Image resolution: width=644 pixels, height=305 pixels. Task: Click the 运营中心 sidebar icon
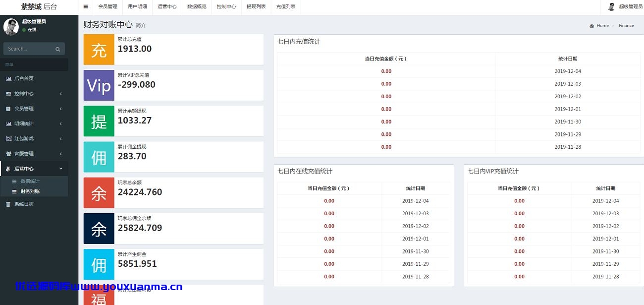point(8,169)
